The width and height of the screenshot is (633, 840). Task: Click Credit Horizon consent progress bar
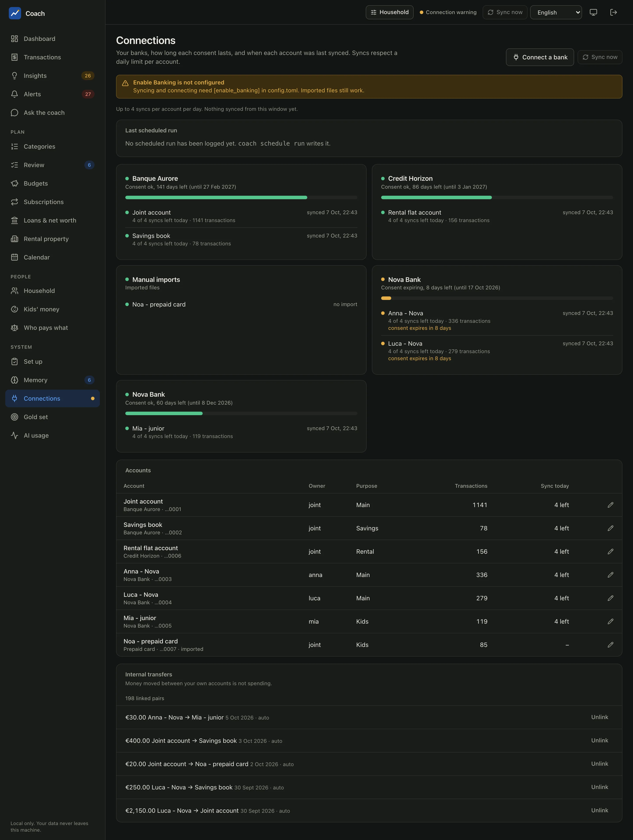tap(497, 197)
